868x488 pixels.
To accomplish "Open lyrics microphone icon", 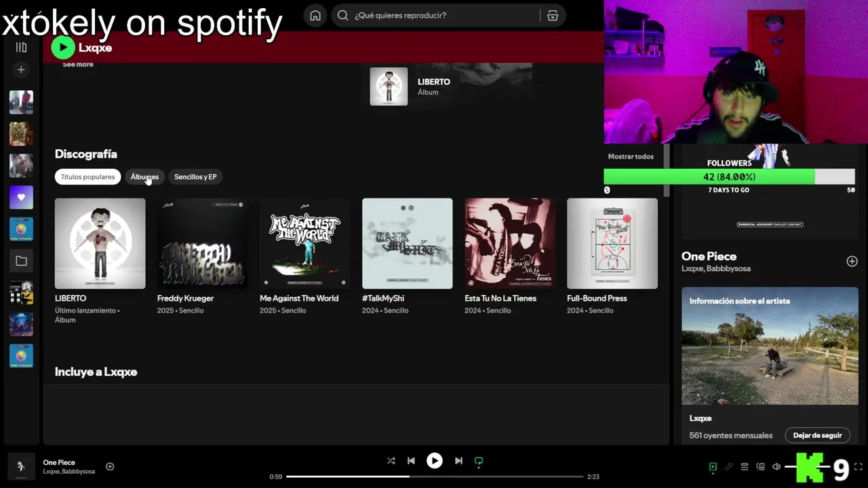I will [729, 467].
